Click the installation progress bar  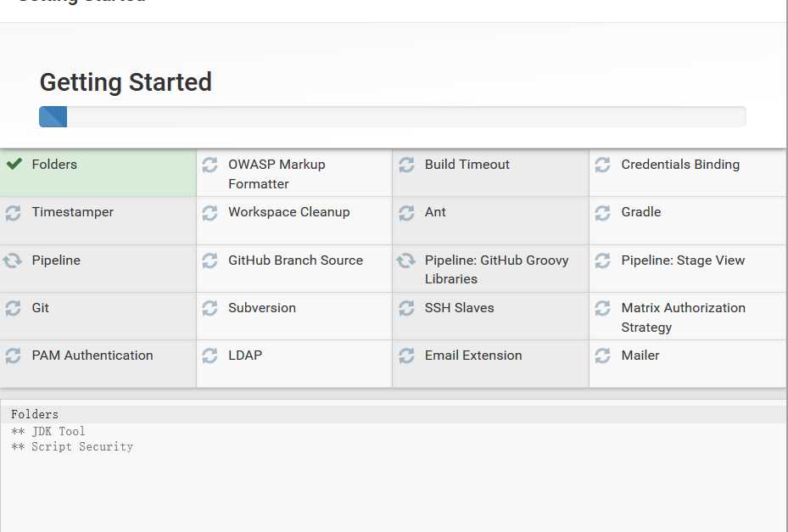coord(393,116)
